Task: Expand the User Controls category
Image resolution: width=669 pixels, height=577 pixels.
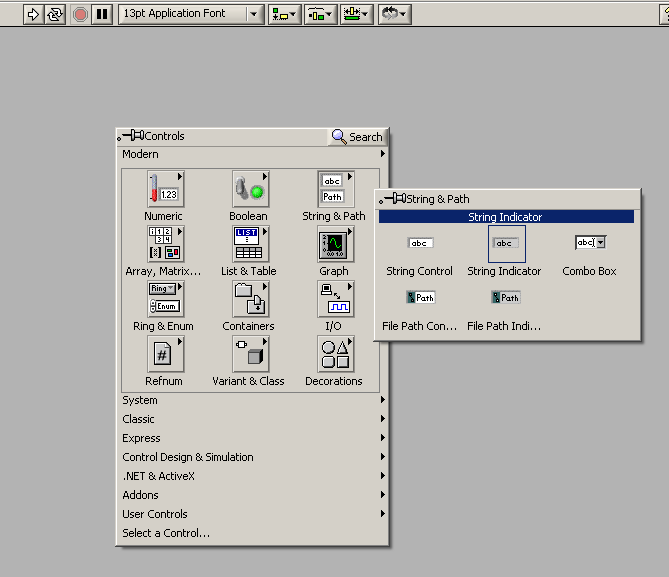Action: tap(253, 514)
